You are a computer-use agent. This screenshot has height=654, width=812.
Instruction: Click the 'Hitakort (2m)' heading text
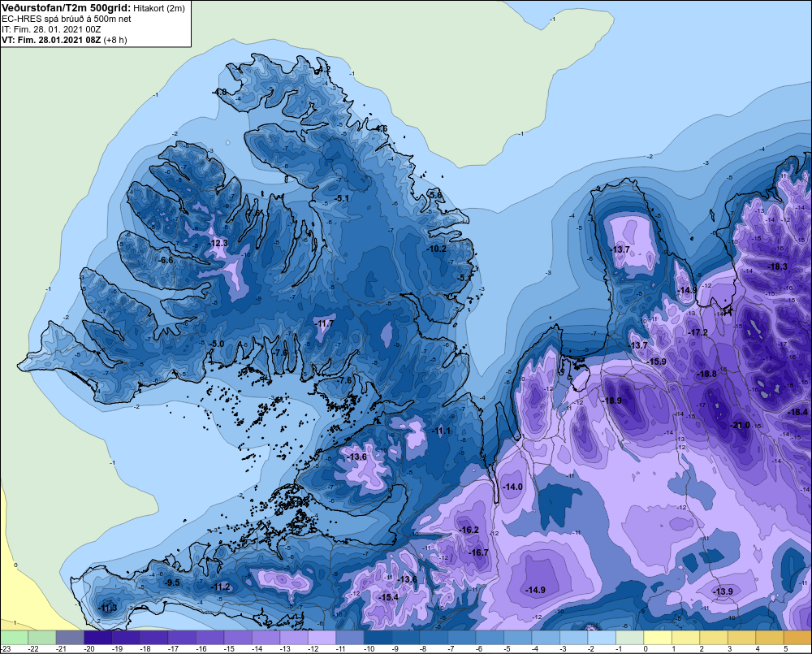(158, 8)
